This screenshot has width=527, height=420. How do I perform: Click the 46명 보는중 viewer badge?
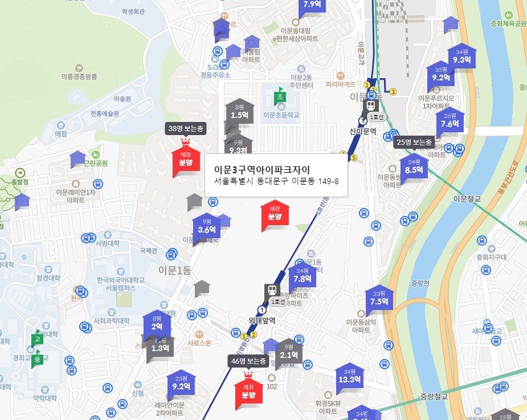tap(248, 361)
